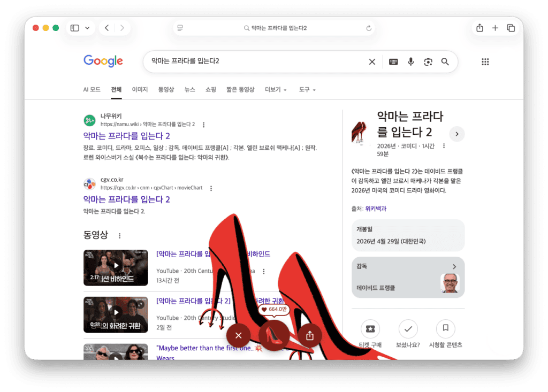Expand the 더보기 dropdown
This screenshot has height=392, width=548.
[x=276, y=89]
